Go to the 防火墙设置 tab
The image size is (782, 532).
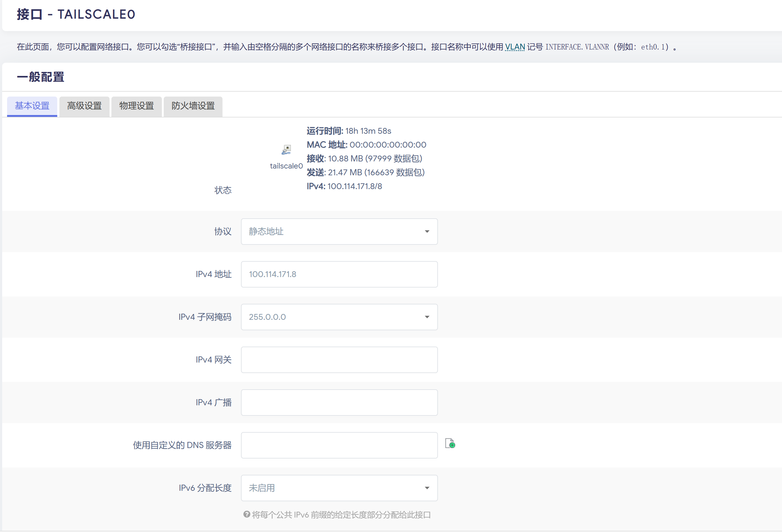pyautogui.click(x=193, y=106)
